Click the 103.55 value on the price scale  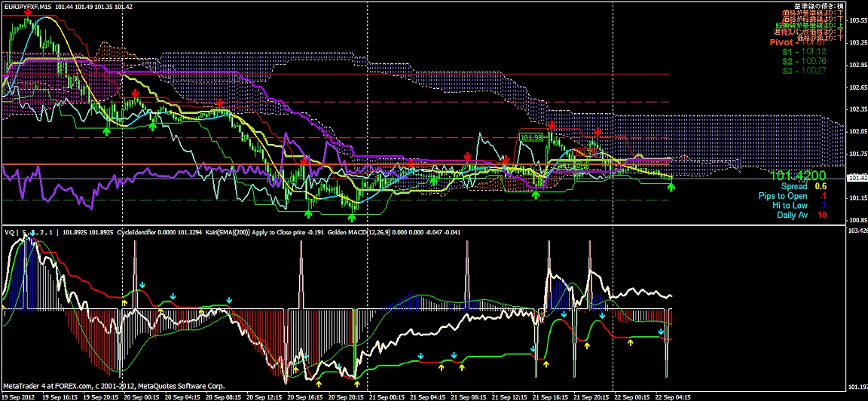pyautogui.click(x=857, y=20)
